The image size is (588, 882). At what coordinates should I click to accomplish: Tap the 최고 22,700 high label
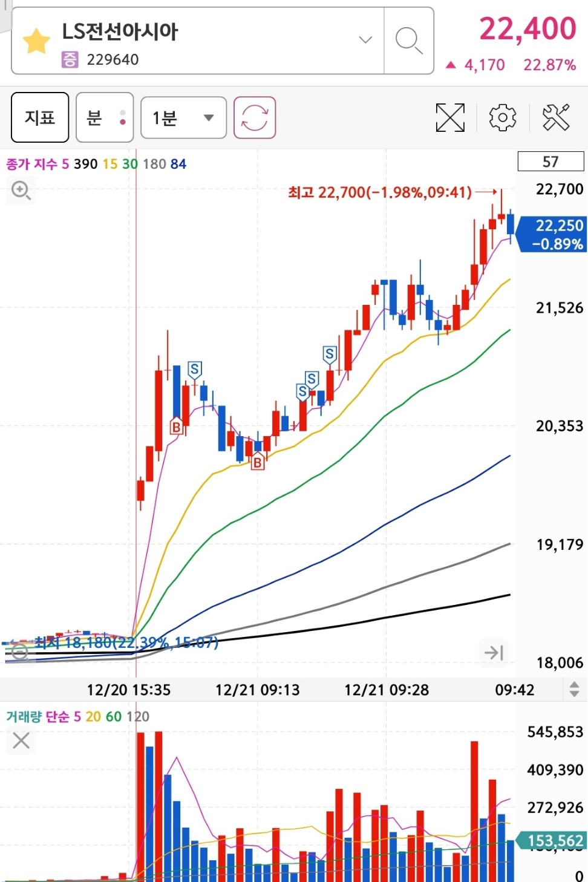click(379, 192)
